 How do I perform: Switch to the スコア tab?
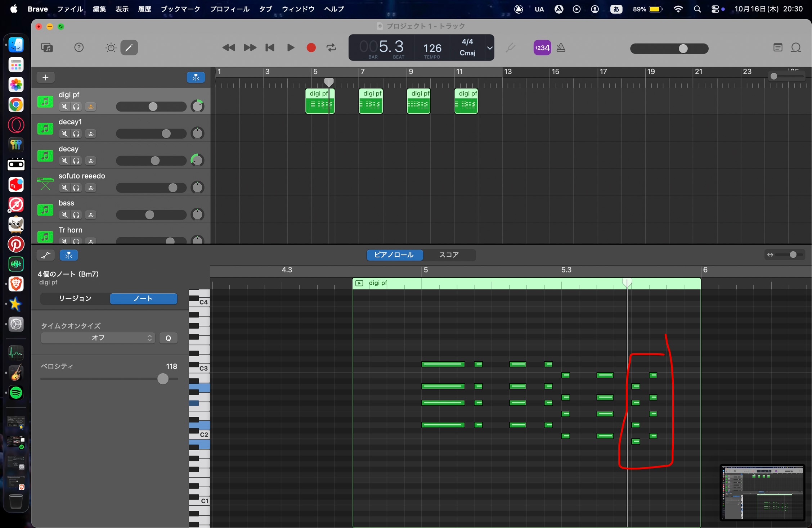tap(449, 255)
